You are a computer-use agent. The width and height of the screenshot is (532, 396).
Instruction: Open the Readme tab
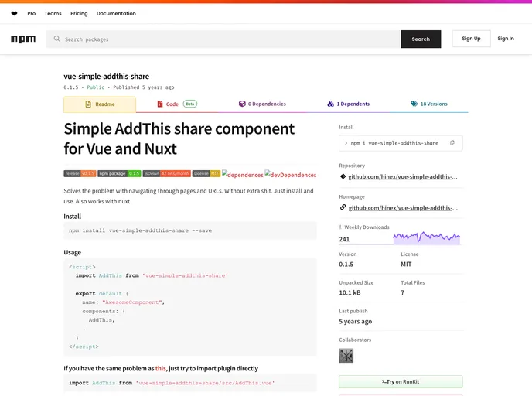[100, 104]
